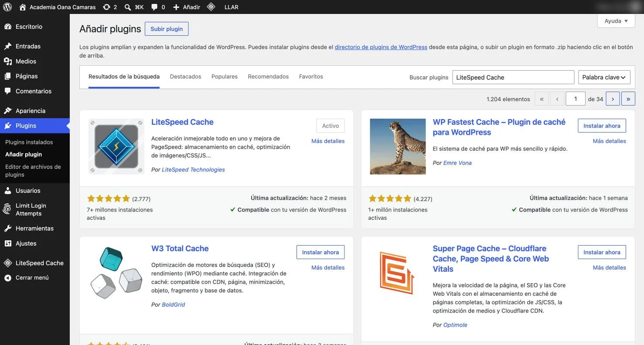Install WP Fastest Cache with Instalar ahora
644x345 pixels.
point(602,126)
